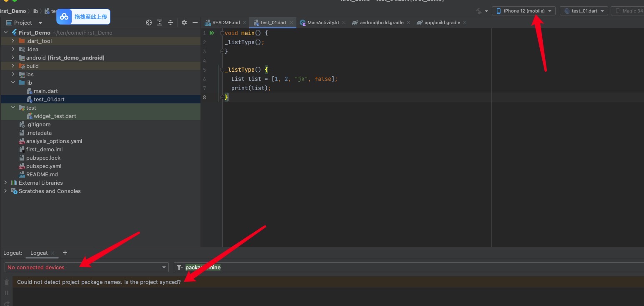Click the Logcat sync warning message
Image resolution: width=644 pixels, height=306 pixels.
(x=99, y=282)
